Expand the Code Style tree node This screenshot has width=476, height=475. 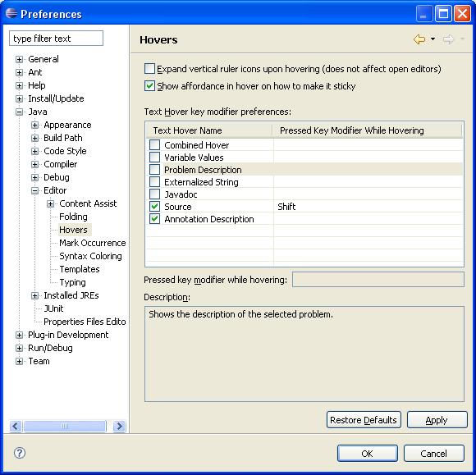[x=35, y=151]
